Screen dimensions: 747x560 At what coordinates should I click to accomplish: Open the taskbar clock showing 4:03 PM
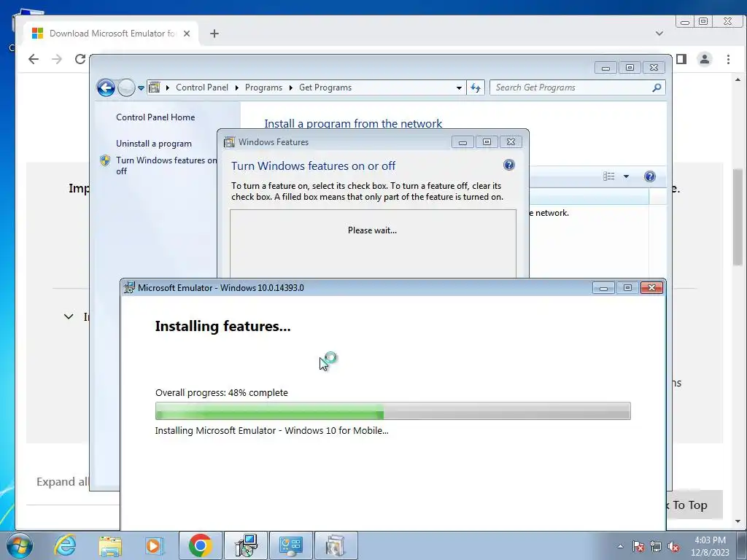710,546
